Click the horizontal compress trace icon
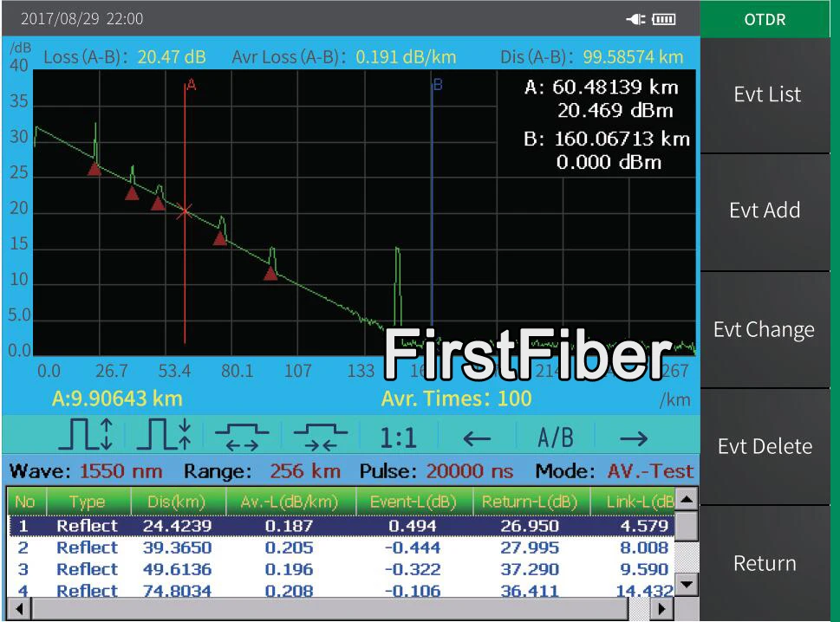Viewport: 840px width, 622px height. (321, 437)
